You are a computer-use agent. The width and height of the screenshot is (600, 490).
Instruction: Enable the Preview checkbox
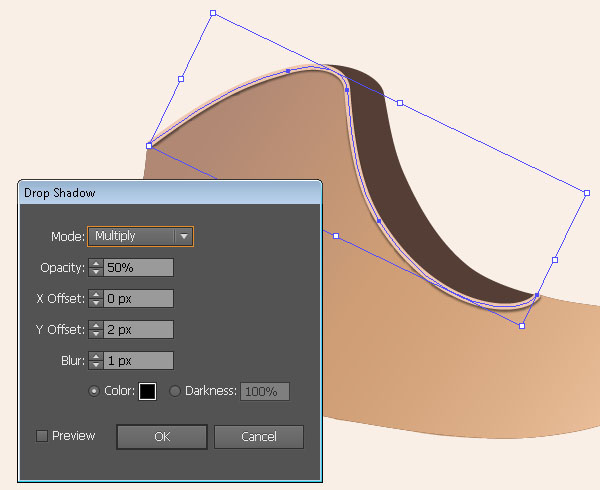coord(42,436)
